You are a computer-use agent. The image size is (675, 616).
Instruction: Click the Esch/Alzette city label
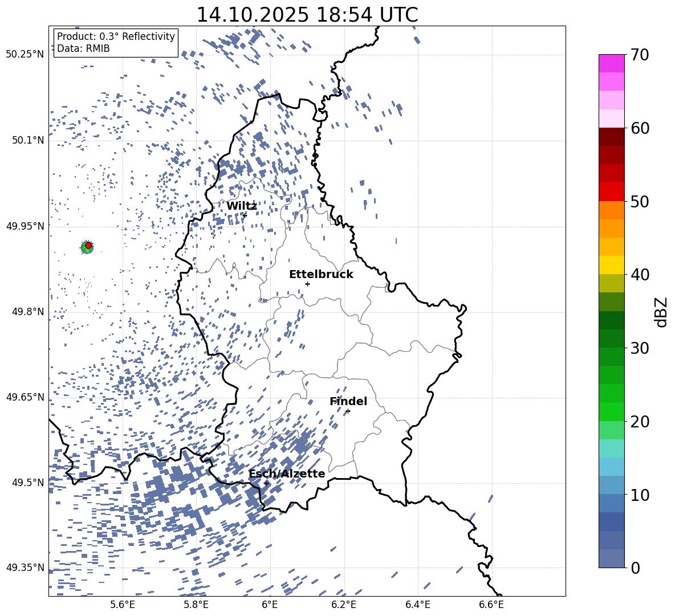[287, 474]
